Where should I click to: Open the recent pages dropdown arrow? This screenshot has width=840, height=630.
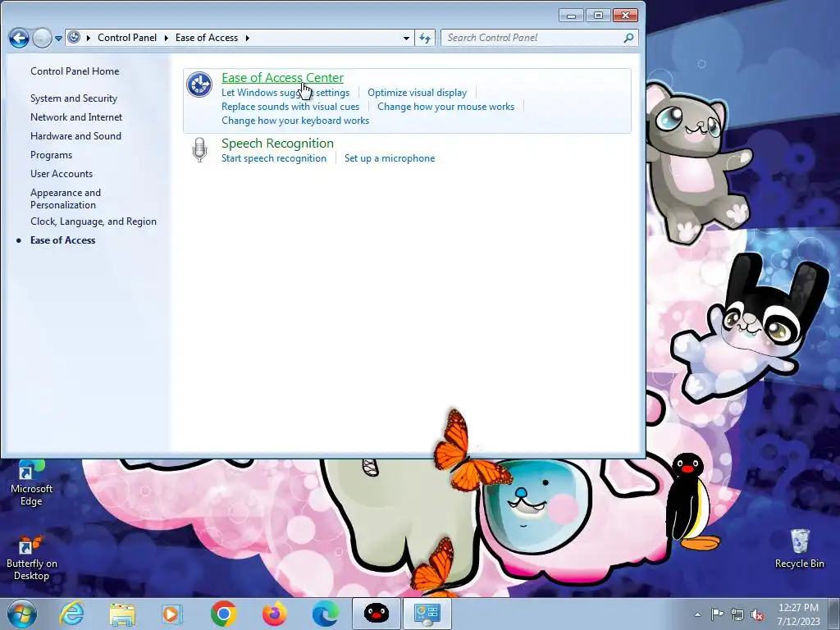(58, 38)
